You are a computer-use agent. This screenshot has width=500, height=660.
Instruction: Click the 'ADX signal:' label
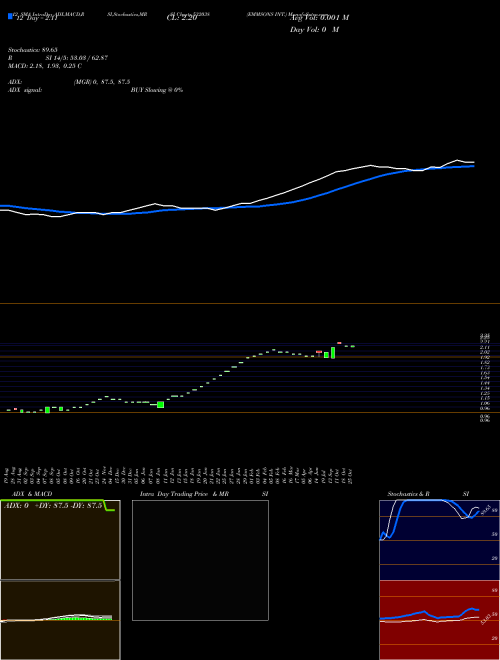click(x=25, y=90)
